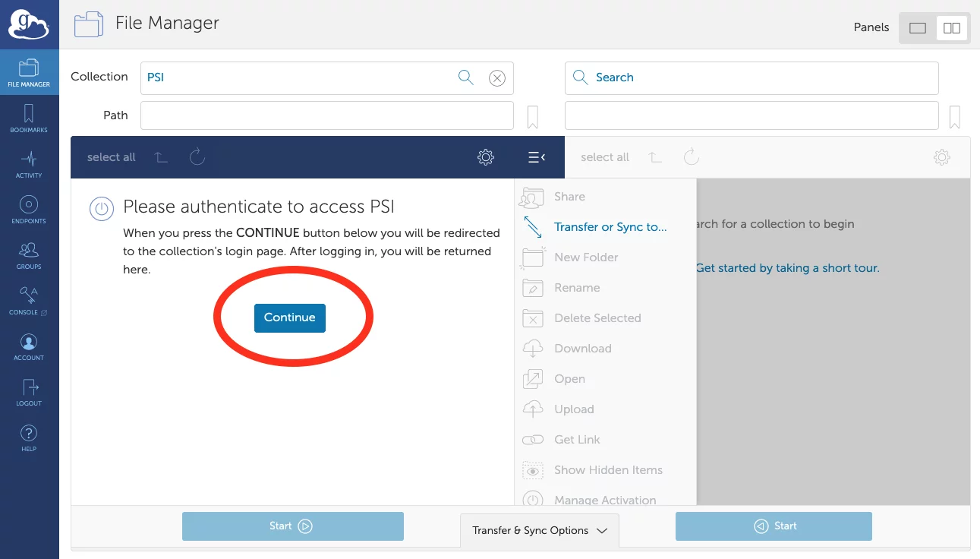Search icon in PSI collection field
This screenshot has width=980, height=559.
click(466, 77)
